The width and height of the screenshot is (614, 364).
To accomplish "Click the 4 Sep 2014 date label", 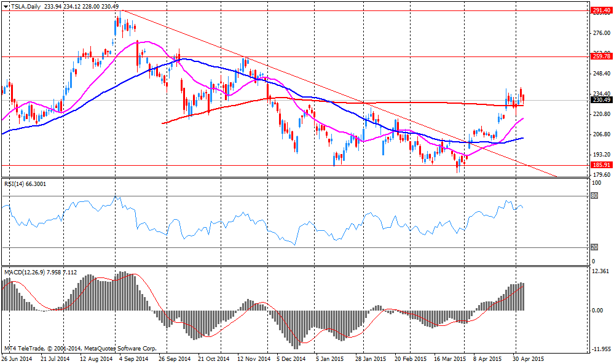I will tap(133, 358).
